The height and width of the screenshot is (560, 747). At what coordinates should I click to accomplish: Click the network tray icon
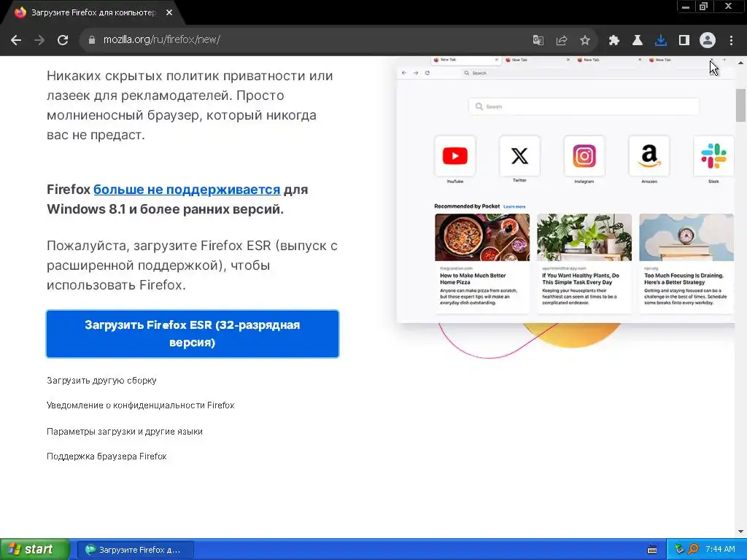point(679,550)
